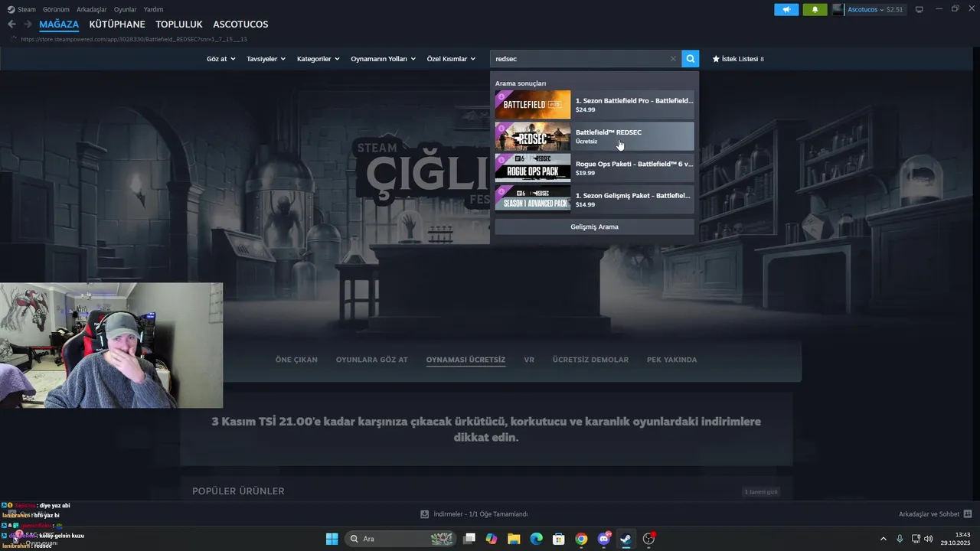Select the OYUNLARA GÖZ AT tab
The height and width of the screenshot is (551, 980).
[x=371, y=360]
